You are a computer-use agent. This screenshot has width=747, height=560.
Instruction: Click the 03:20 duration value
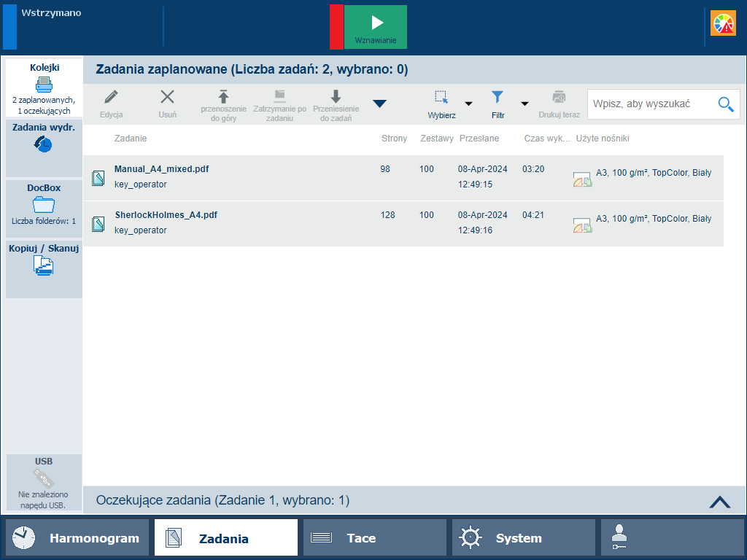[x=533, y=169]
